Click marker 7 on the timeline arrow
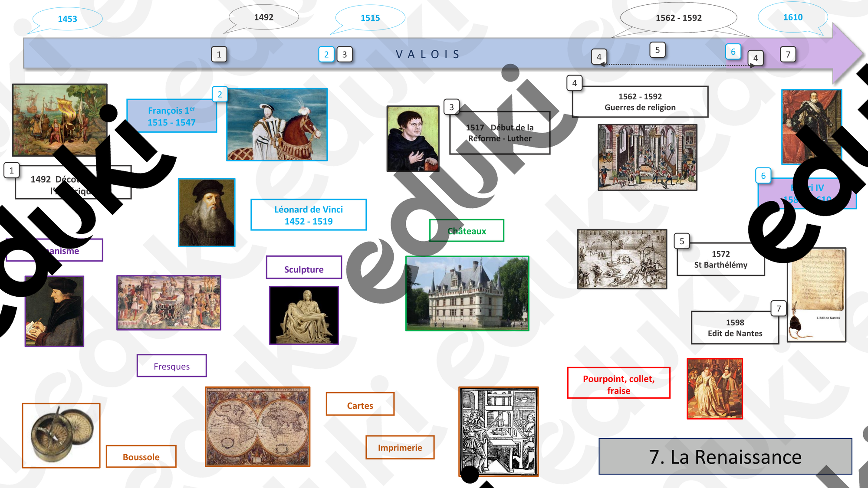The image size is (868, 488). [x=788, y=55]
